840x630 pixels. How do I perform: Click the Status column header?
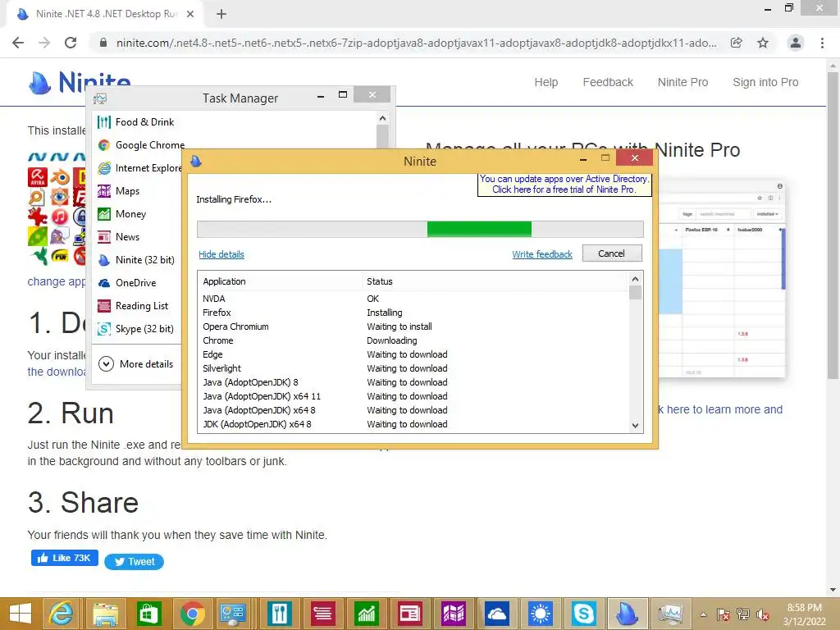[495, 281]
